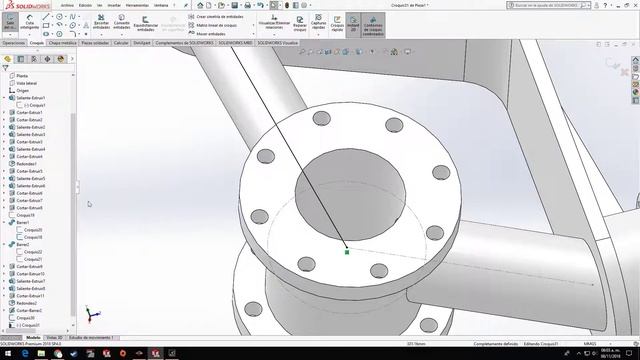Open dropdown arrow next to Line tool

coord(52,17)
